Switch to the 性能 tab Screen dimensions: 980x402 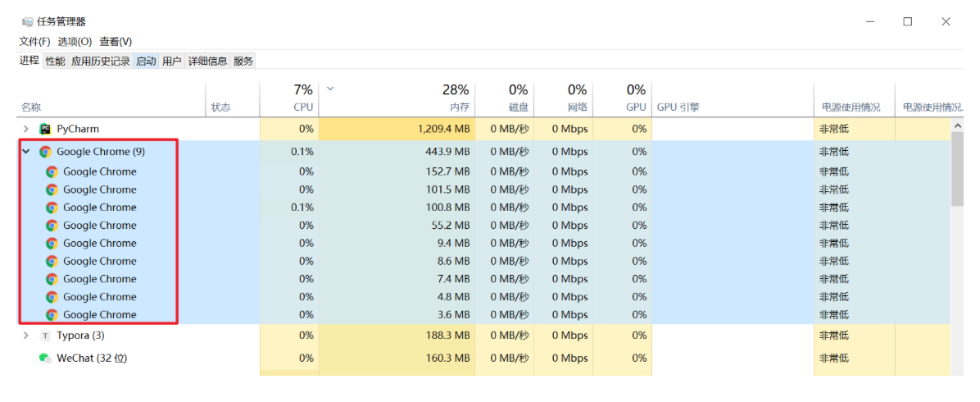point(55,62)
